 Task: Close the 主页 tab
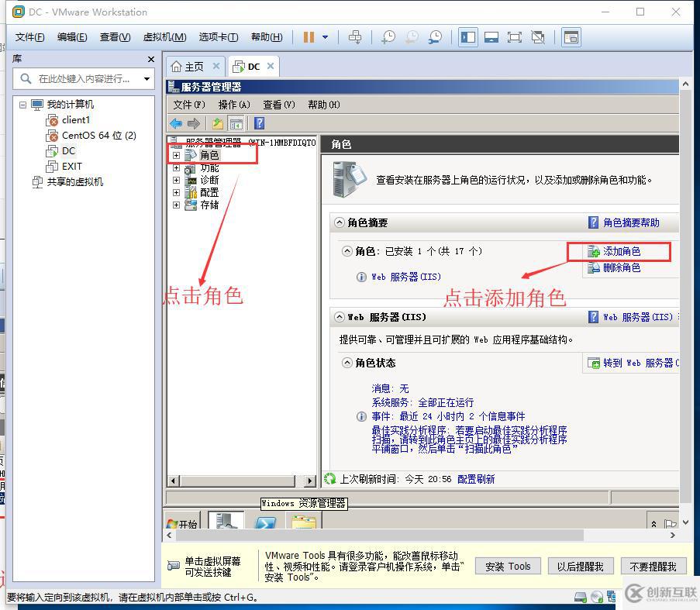point(216,66)
